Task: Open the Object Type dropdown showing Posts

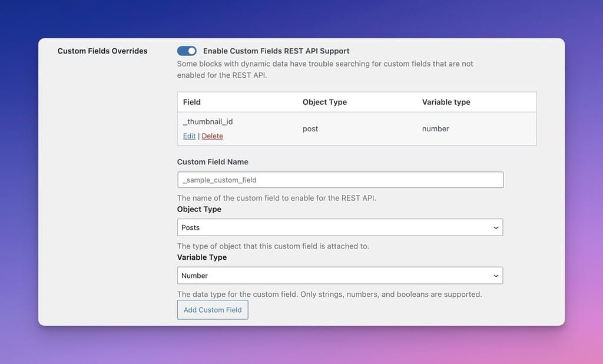Action: [x=340, y=227]
